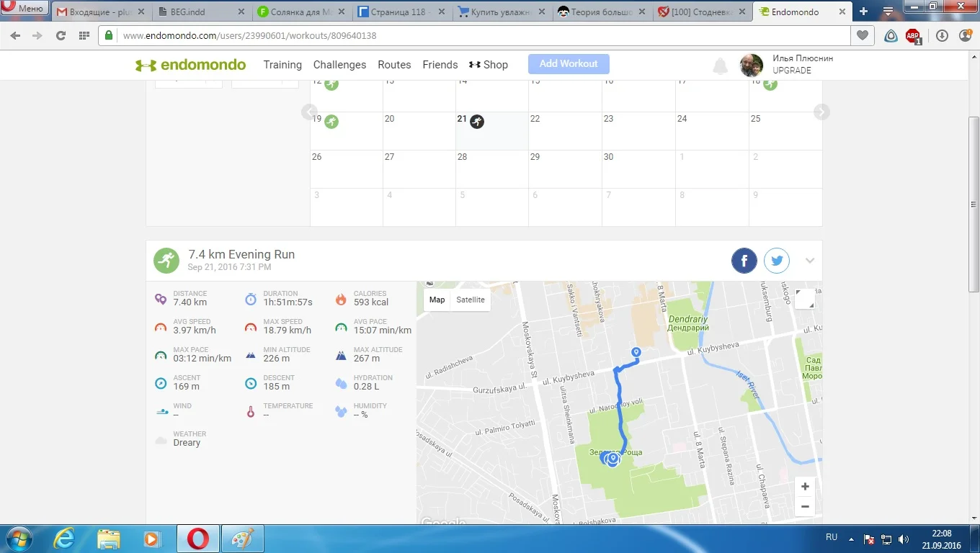The image size is (980, 553).
Task: Go forward with the browser forward arrow
Action: (x=37, y=35)
